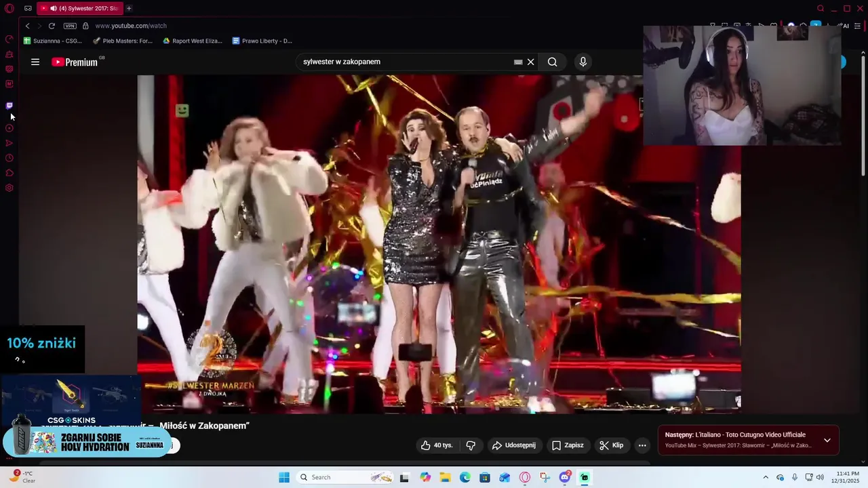The width and height of the screenshot is (868, 488).
Task: Click the Klip scissors button
Action: (611, 445)
